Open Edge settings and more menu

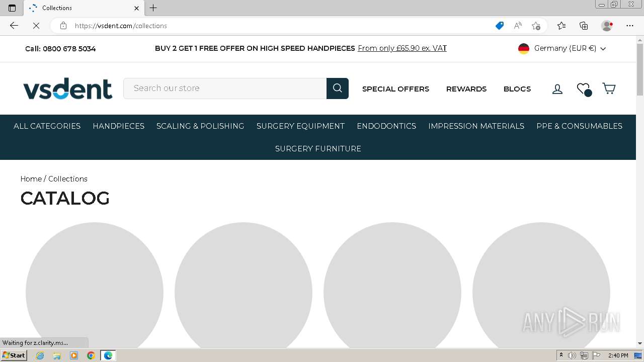(630, 26)
